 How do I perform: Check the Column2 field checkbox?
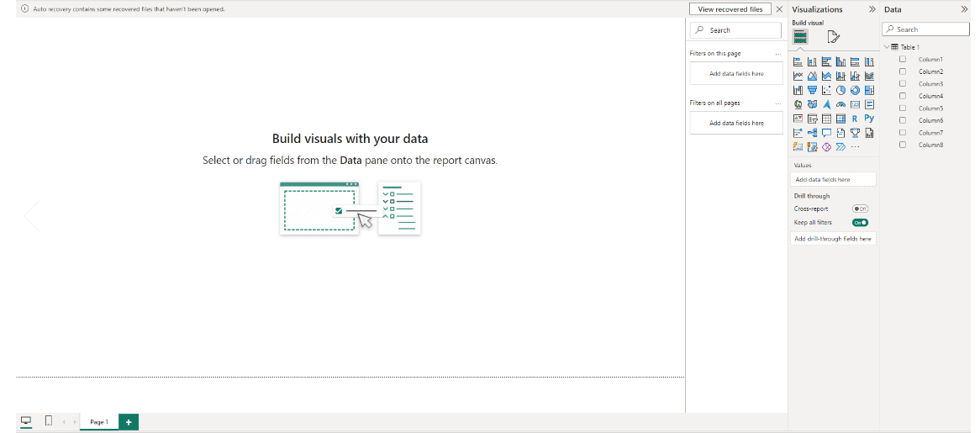(903, 71)
